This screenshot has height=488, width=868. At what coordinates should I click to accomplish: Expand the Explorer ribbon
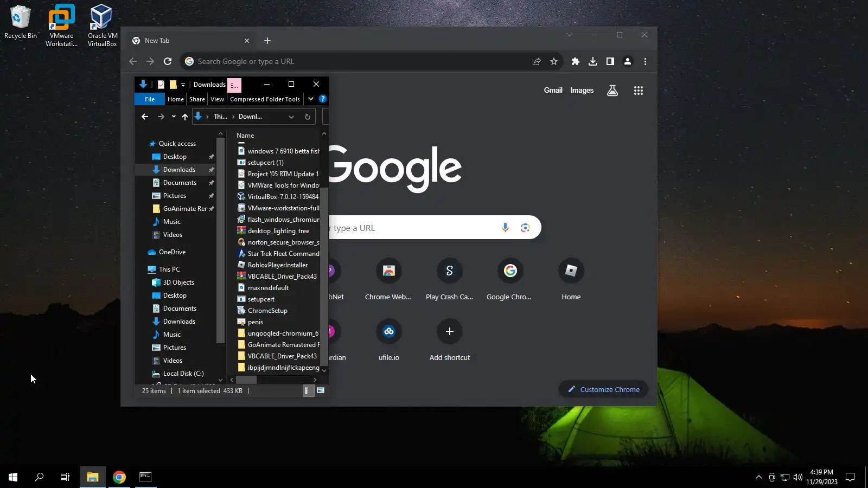coord(311,99)
